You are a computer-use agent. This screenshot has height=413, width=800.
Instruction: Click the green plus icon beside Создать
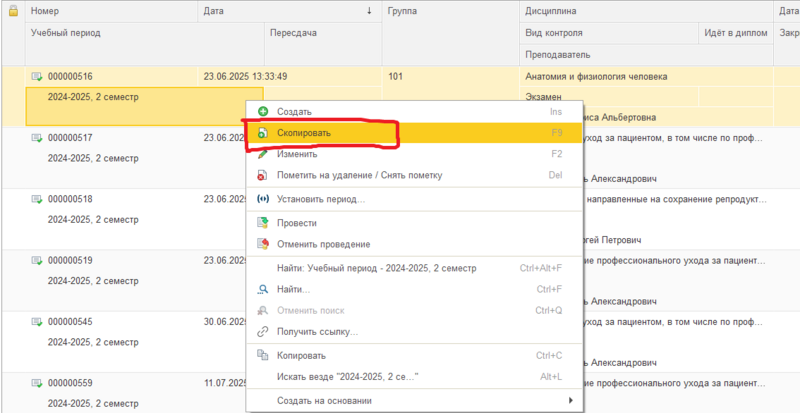coord(263,112)
